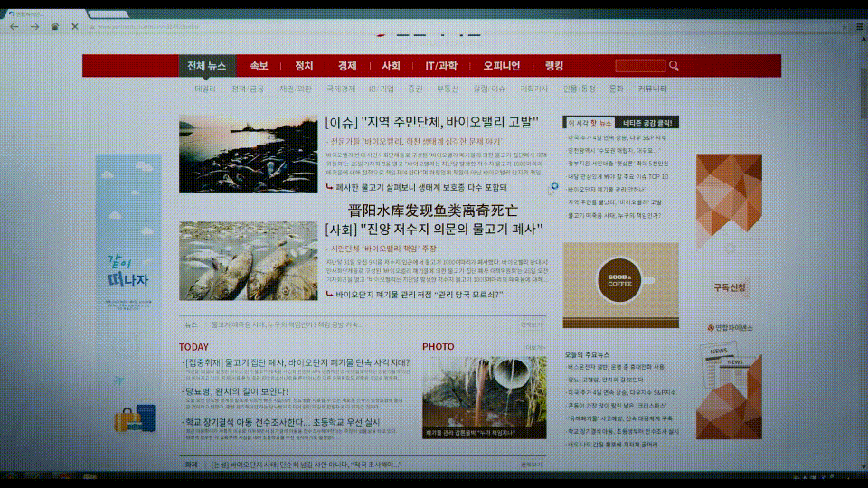The height and width of the screenshot is (488, 868).
Task: Expand the PHOTO section 더보기 link
Action: [535, 347]
